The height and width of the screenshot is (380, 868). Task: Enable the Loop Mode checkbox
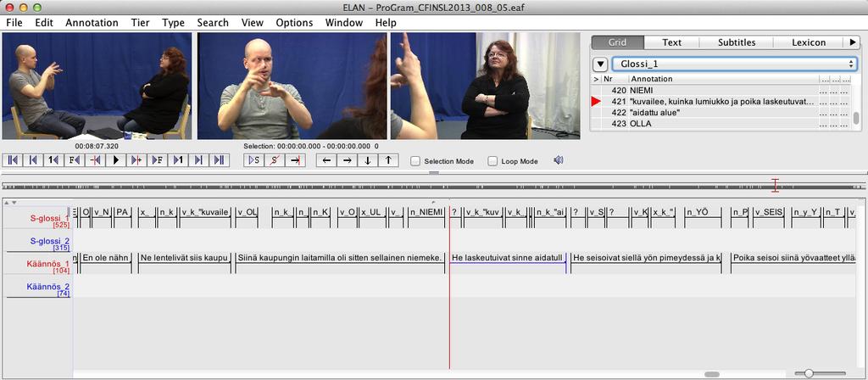[492, 161]
